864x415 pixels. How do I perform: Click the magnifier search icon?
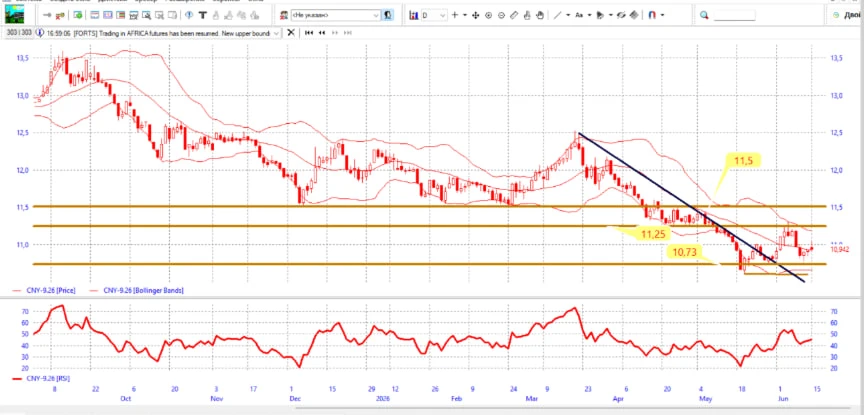click(x=704, y=15)
